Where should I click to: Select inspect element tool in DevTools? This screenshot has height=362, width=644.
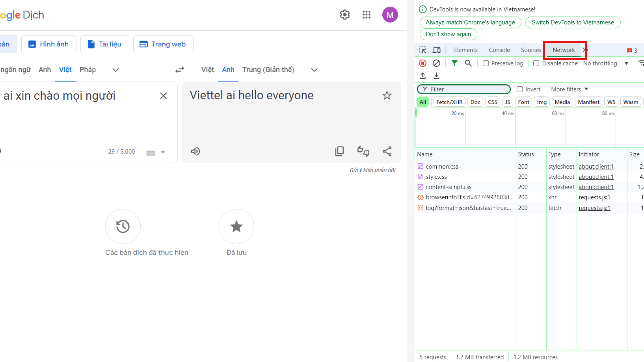(423, 50)
